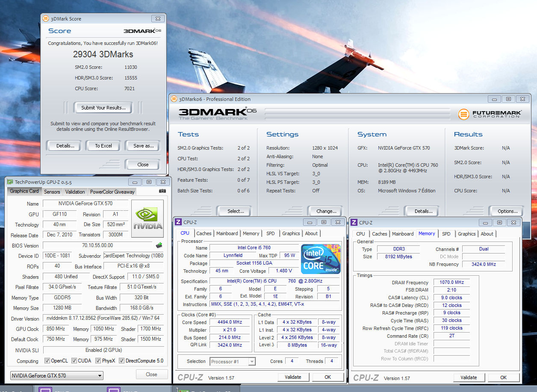Viewport: 537px width, 392px height.
Task: Click Submit Your Results button
Action: tap(103, 108)
